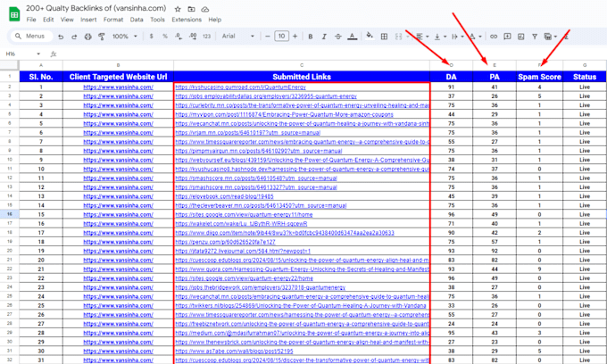This screenshot has height=364, width=607.
Task: Open the Format menu
Action: point(113,20)
